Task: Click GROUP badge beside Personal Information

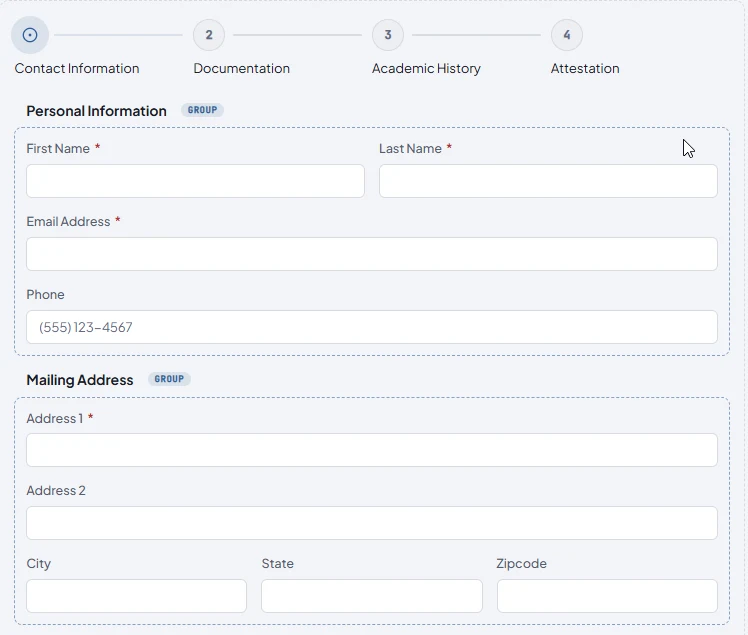Action: coord(202,110)
